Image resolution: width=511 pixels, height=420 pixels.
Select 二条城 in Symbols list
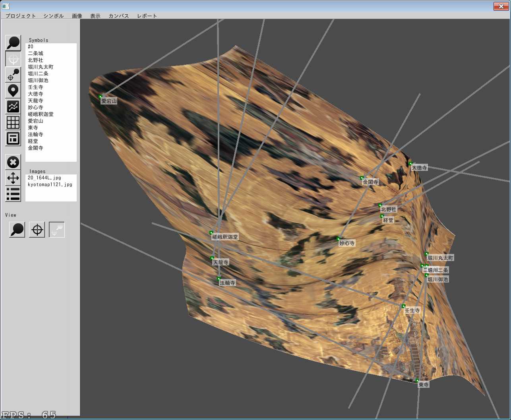(51, 53)
